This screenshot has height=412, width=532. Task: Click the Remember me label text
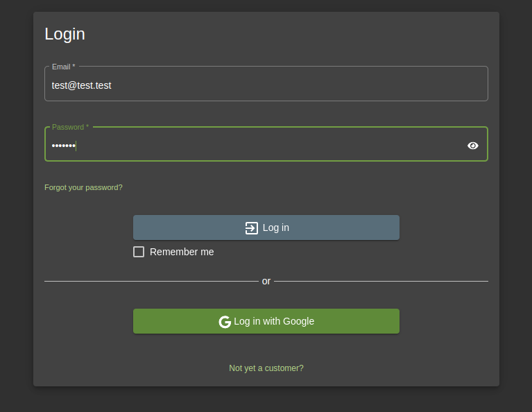(x=182, y=252)
